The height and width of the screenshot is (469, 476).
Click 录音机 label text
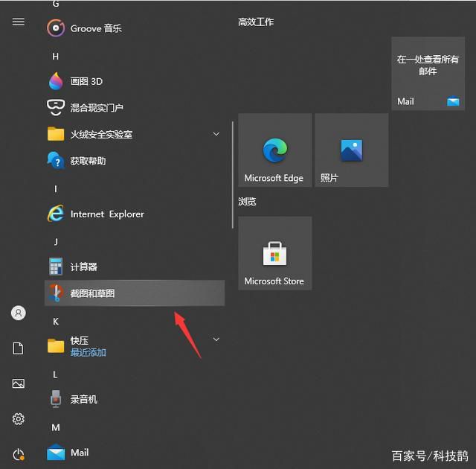84,399
